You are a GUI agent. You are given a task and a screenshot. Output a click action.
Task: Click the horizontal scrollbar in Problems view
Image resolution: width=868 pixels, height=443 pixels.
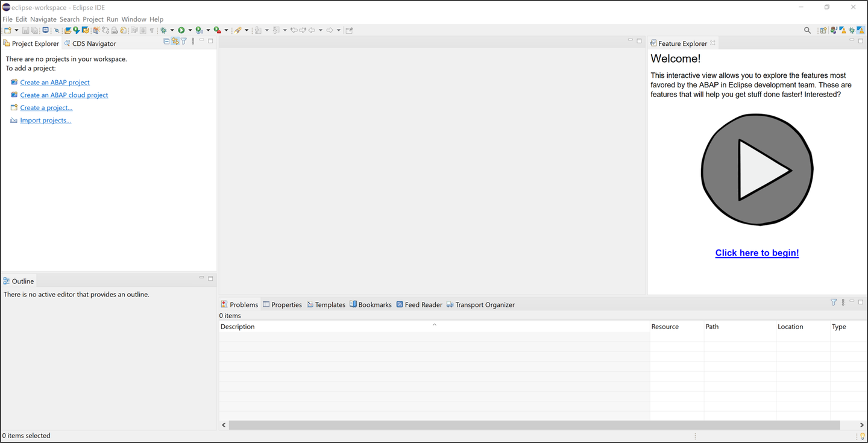coord(534,425)
